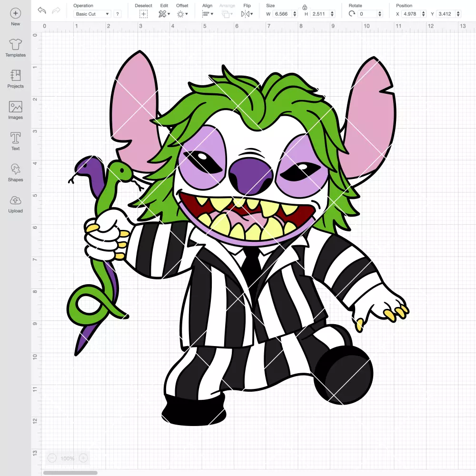Image resolution: width=476 pixels, height=476 pixels.
Task: Click the Y position input field
Action: click(446, 14)
